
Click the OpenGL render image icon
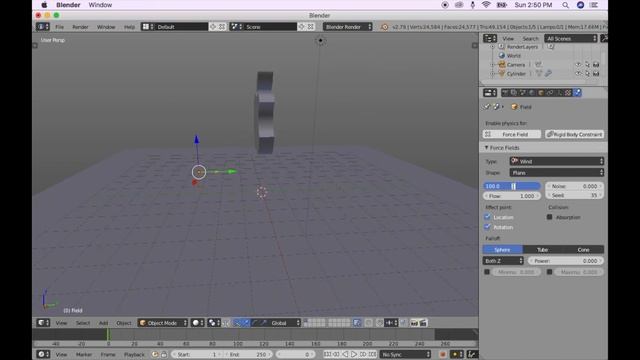tap(414, 323)
